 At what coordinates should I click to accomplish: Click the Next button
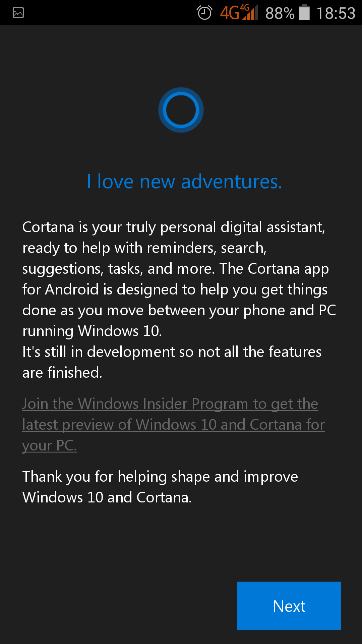click(x=289, y=606)
